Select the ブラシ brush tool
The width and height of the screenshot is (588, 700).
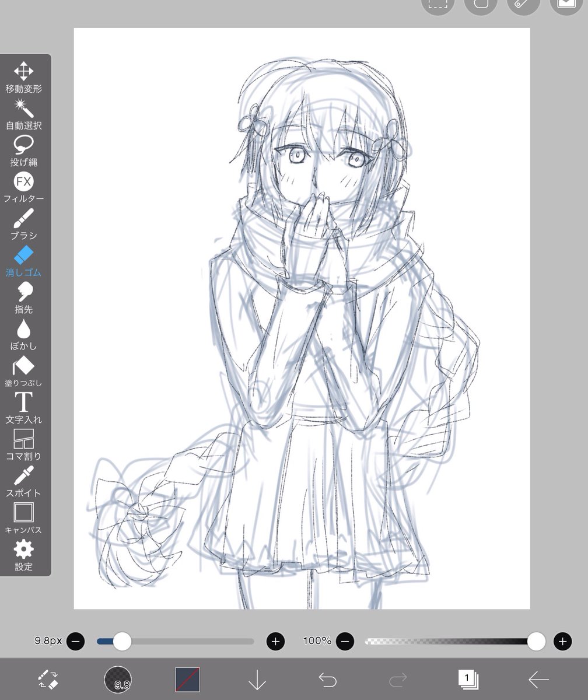(x=24, y=224)
